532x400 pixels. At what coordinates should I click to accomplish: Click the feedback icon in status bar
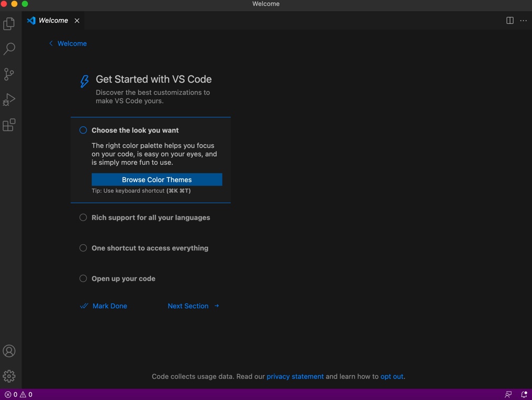tap(508, 394)
